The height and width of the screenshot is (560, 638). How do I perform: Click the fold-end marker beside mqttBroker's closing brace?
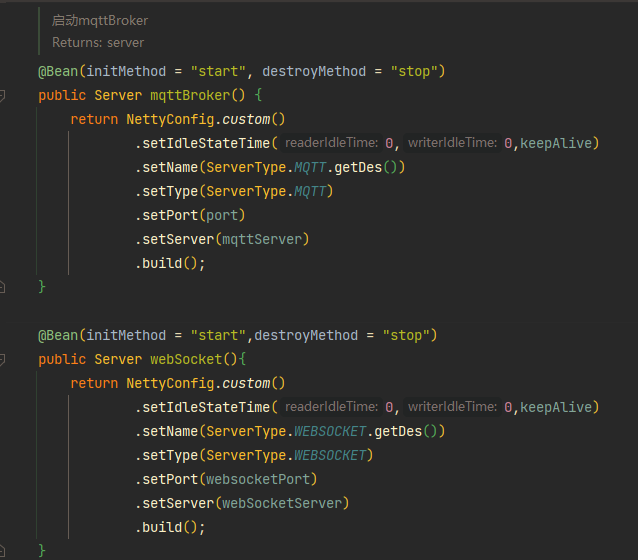point(2,287)
